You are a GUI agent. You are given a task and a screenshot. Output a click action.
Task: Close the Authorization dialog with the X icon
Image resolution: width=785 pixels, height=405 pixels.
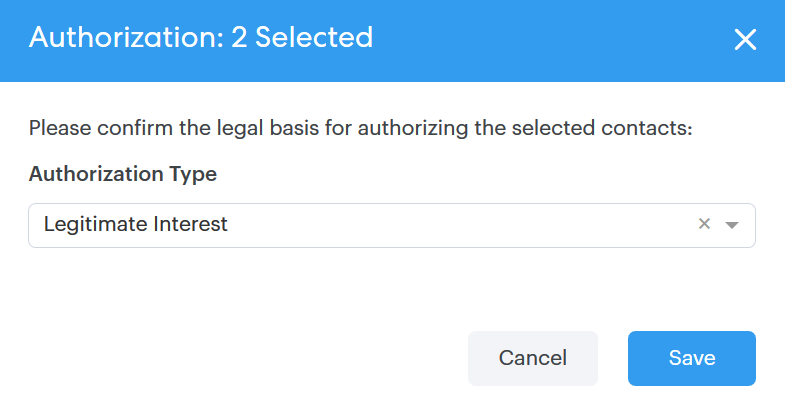tap(745, 40)
